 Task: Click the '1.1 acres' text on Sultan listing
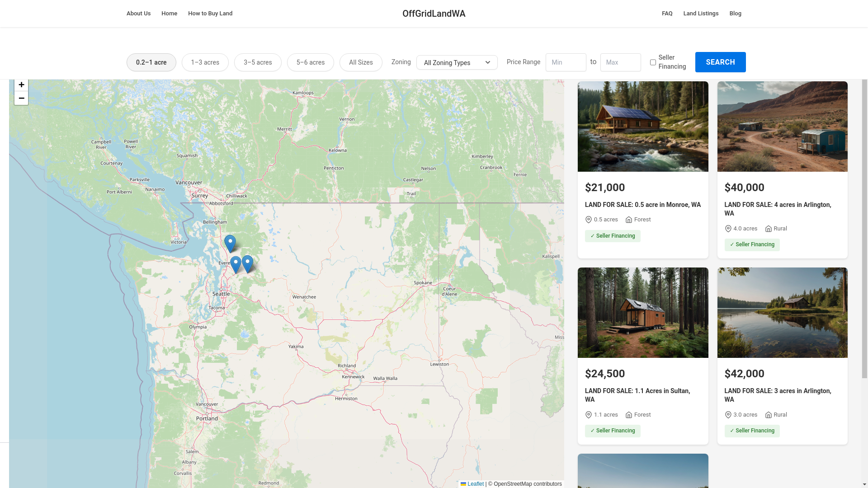[x=606, y=415]
